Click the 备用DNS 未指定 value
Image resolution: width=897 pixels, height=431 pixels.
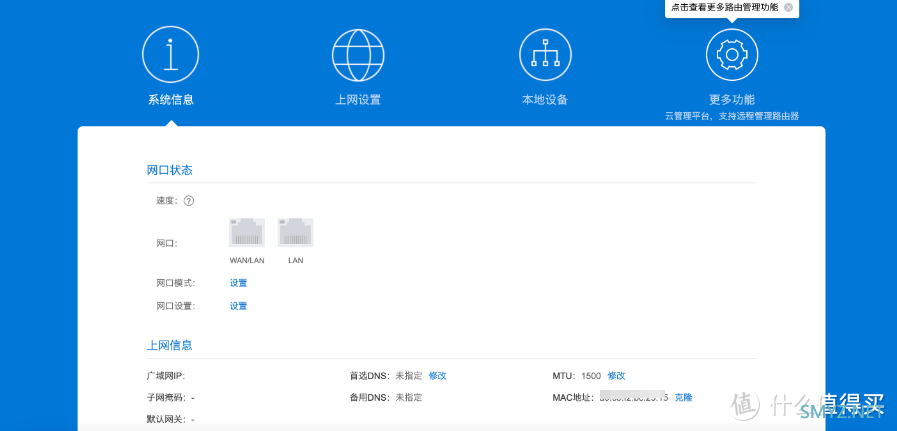pyautogui.click(x=409, y=397)
